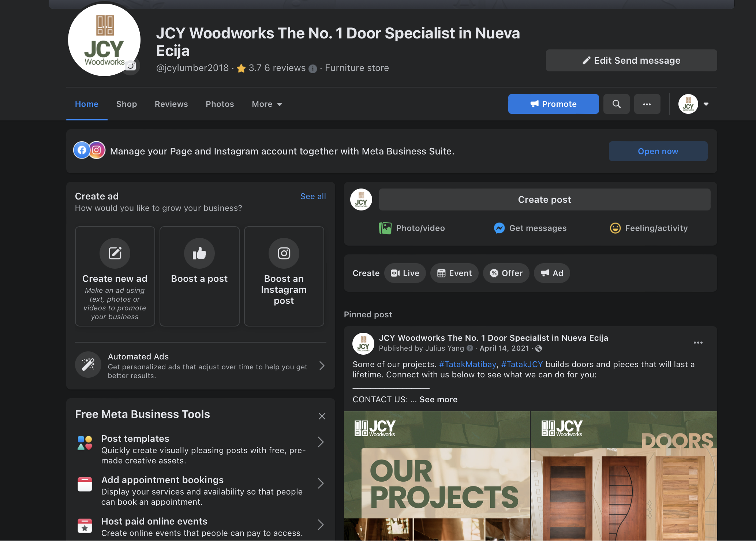
Task: Click the search magnifier icon
Action: 616,104
